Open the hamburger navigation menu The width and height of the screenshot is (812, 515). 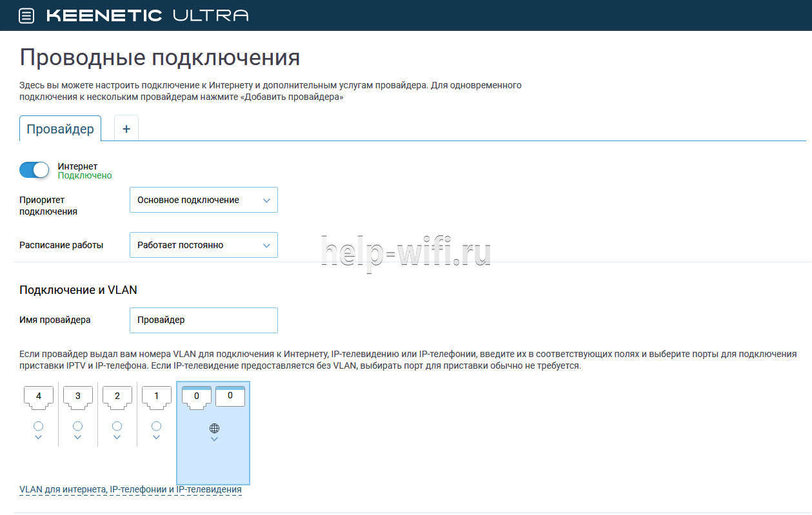coord(26,16)
